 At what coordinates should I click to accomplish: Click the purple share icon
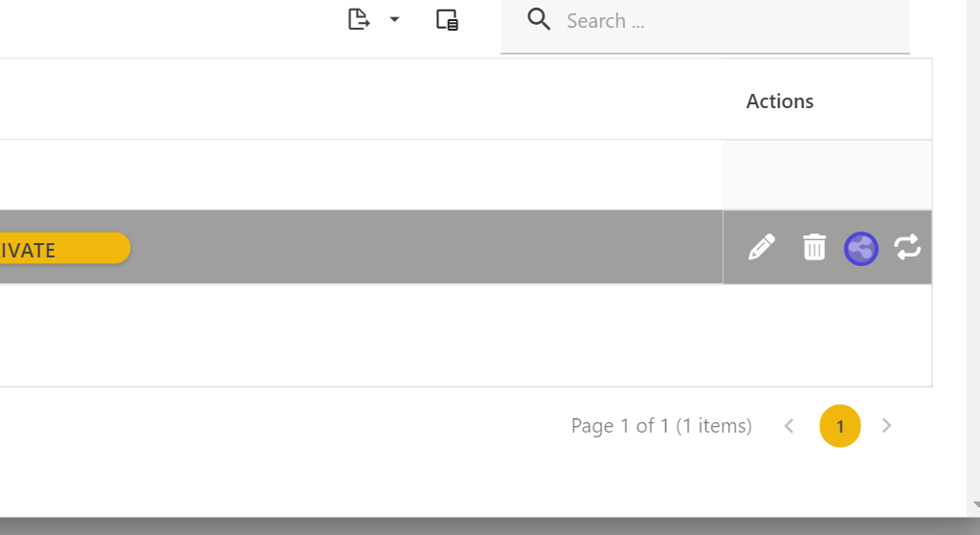tap(861, 249)
